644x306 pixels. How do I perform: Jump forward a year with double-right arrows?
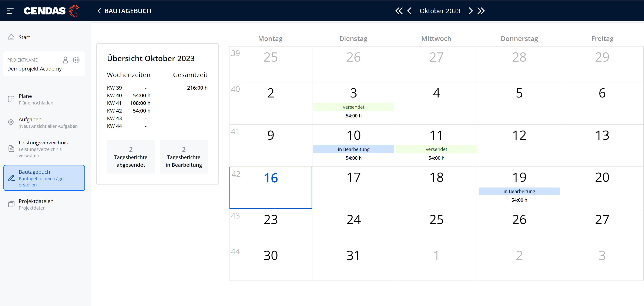pos(481,11)
